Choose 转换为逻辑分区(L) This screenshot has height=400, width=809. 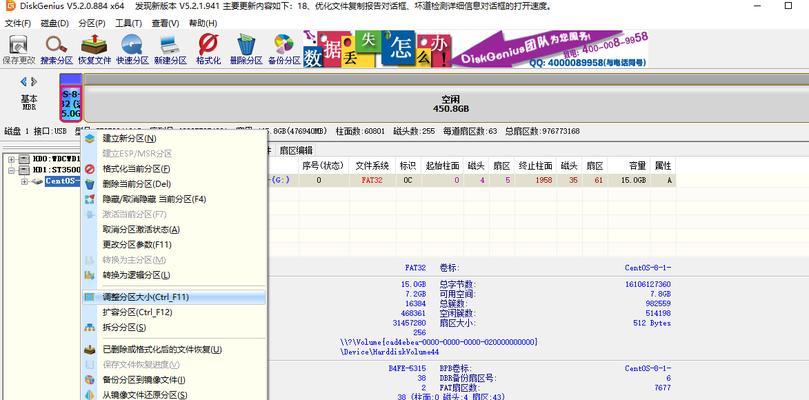click(x=174, y=275)
